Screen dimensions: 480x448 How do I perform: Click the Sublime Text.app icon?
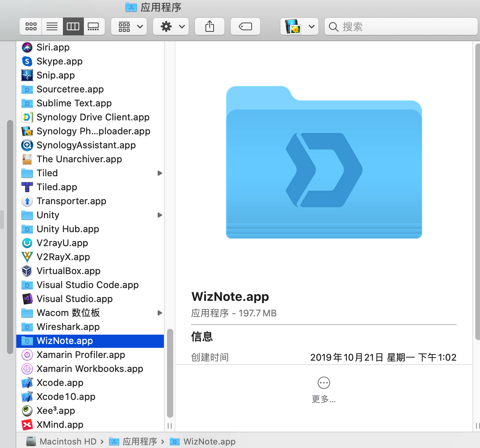(26, 103)
